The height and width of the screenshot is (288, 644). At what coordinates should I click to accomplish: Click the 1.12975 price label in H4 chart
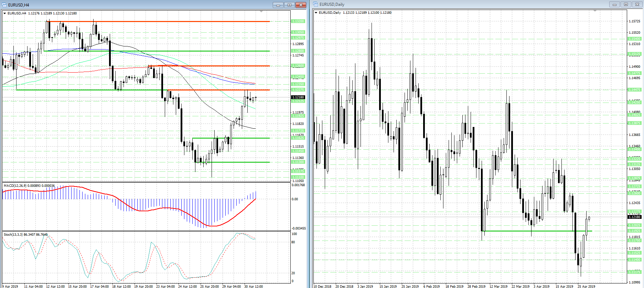[x=298, y=38]
